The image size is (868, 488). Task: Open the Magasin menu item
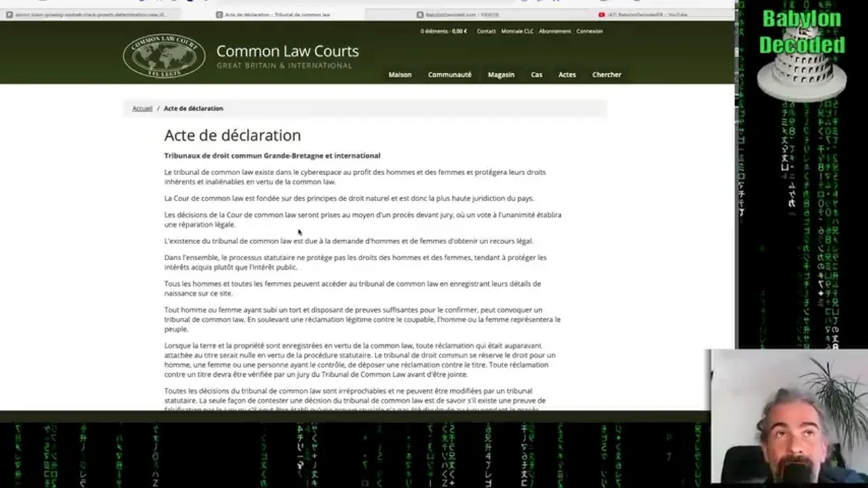pos(501,75)
